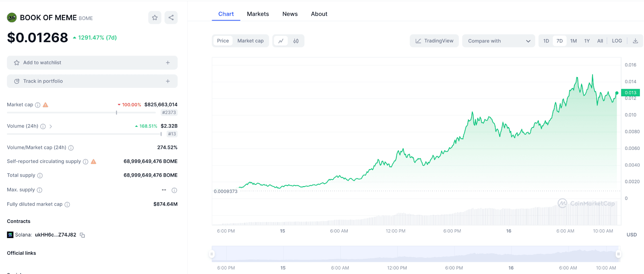Open the share icon next to the coin title
The image size is (644, 274).
point(171,17)
